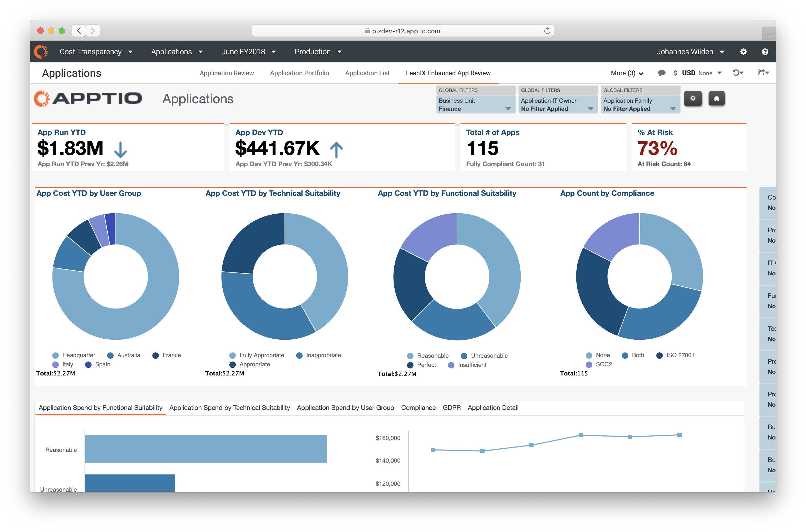Open the settings gear in top navbar
Screen dimensions: 806x532
click(x=743, y=52)
